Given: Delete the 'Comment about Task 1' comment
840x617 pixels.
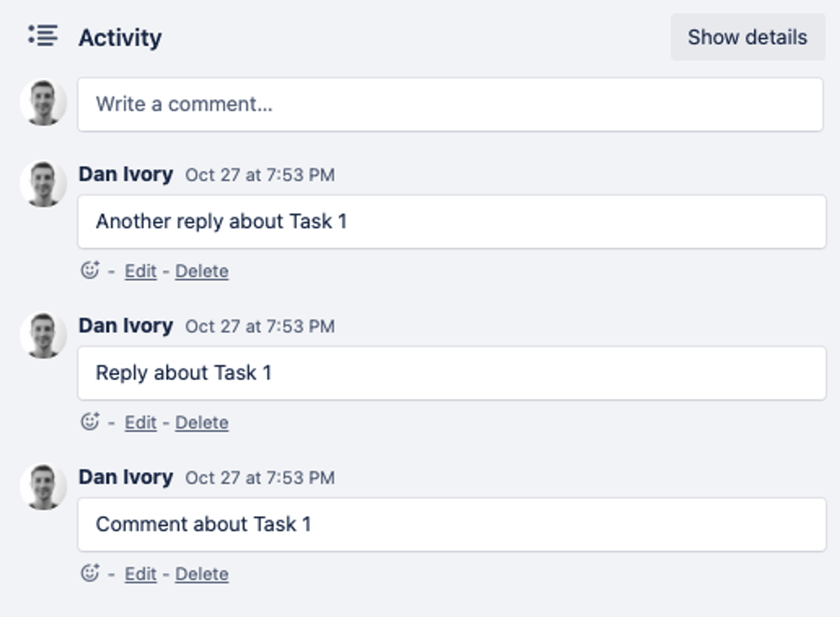Looking at the screenshot, I should pyautogui.click(x=202, y=574).
